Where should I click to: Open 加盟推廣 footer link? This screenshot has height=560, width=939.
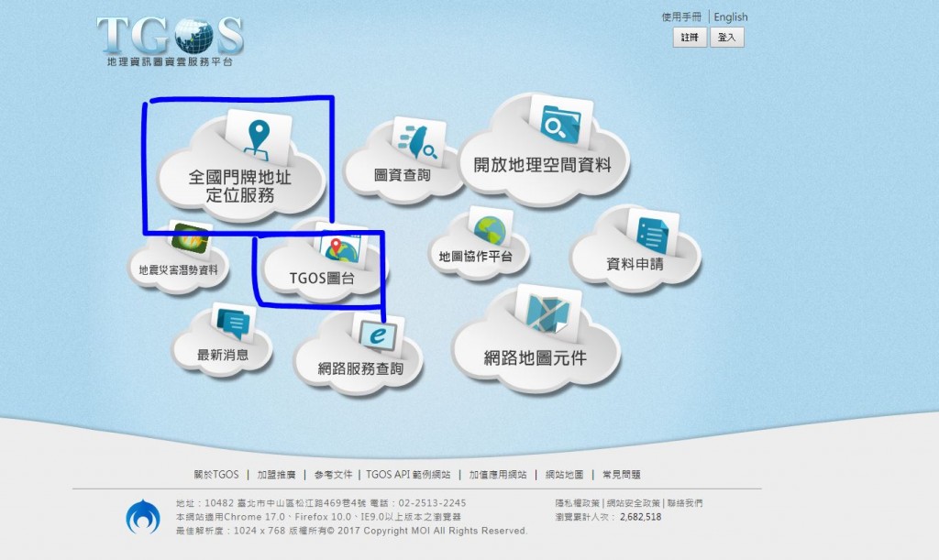pos(277,475)
